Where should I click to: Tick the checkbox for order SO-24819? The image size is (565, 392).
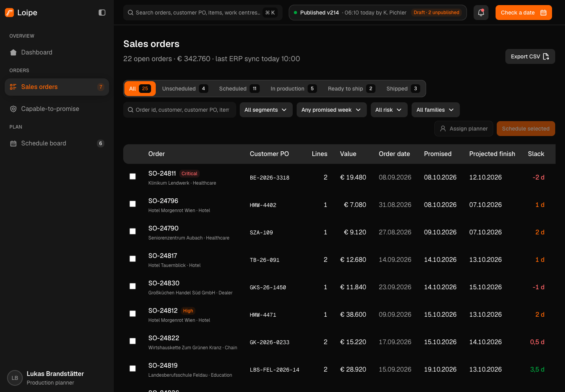pyautogui.click(x=133, y=368)
